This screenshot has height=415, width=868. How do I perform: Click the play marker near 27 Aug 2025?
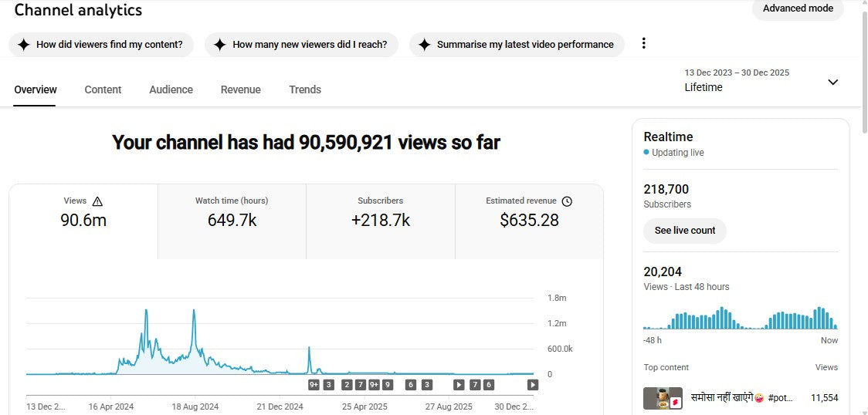click(459, 384)
